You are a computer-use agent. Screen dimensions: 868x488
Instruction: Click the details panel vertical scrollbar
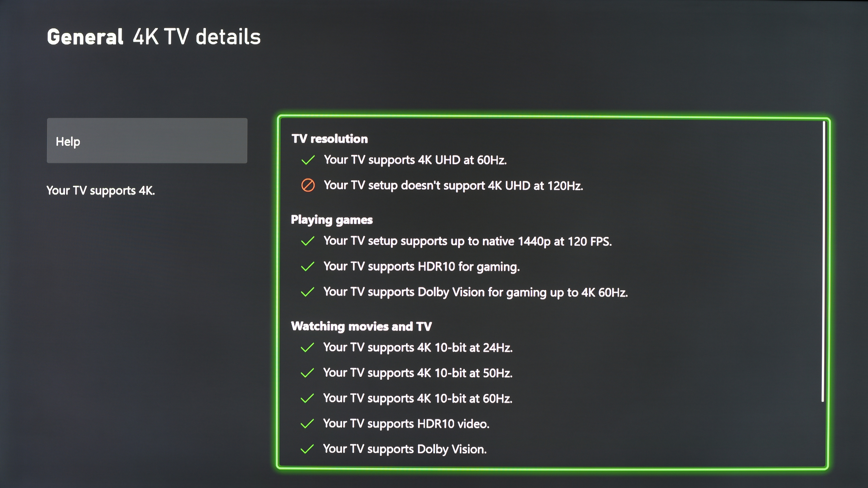(x=823, y=261)
